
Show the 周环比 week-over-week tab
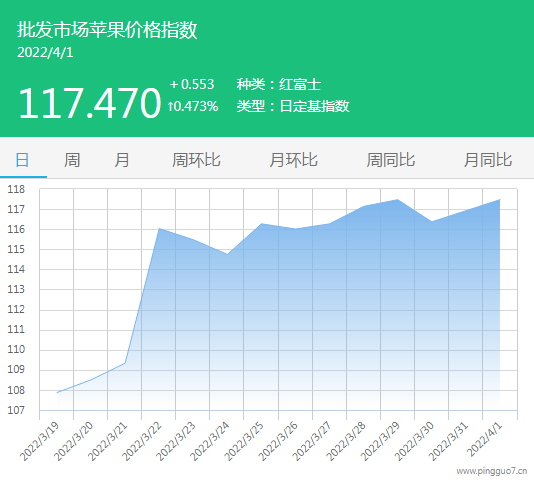(196, 160)
